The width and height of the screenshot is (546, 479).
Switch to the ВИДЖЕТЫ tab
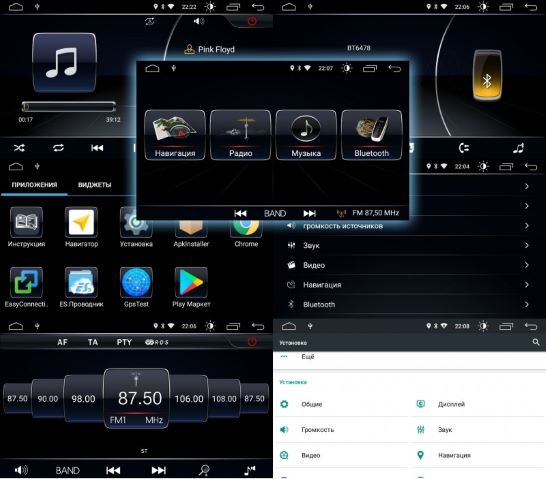pos(95,185)
